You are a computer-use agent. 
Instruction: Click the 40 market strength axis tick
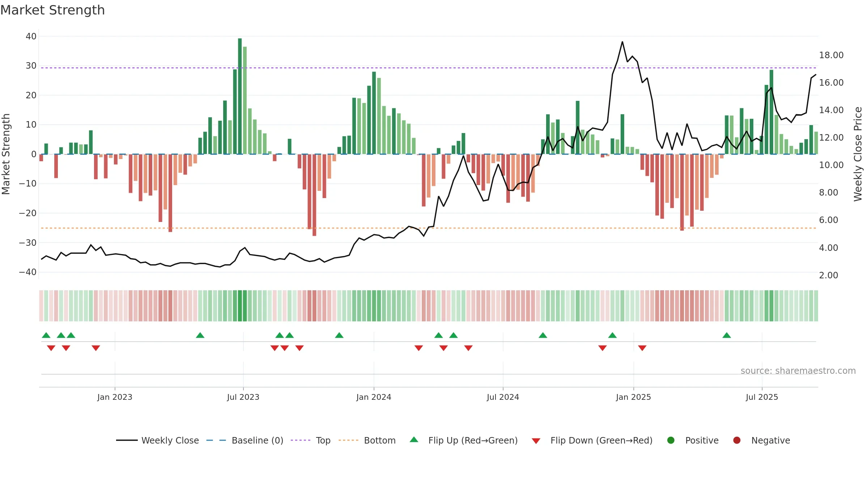pos(31,36)
